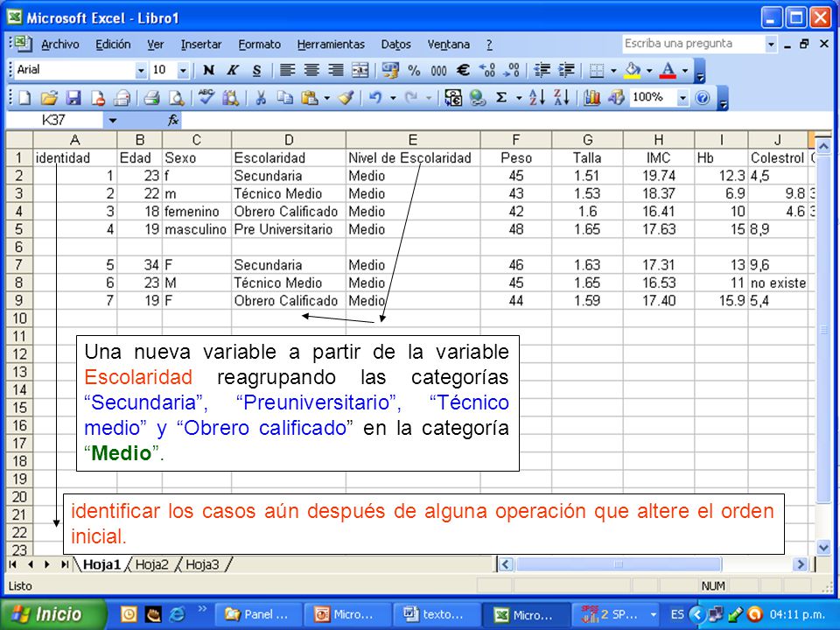The width and height of the screenshot is (840, 630).
Task: Open the Herramientas menu
Action: tap(331, 45)
